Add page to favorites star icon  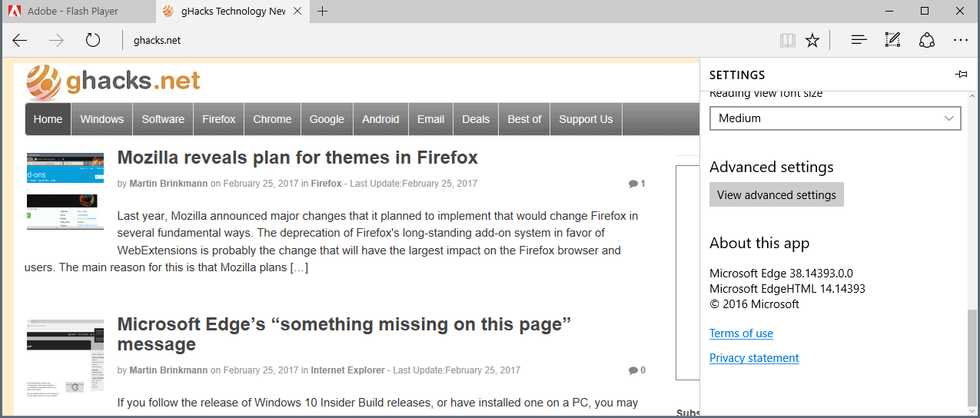812,40
